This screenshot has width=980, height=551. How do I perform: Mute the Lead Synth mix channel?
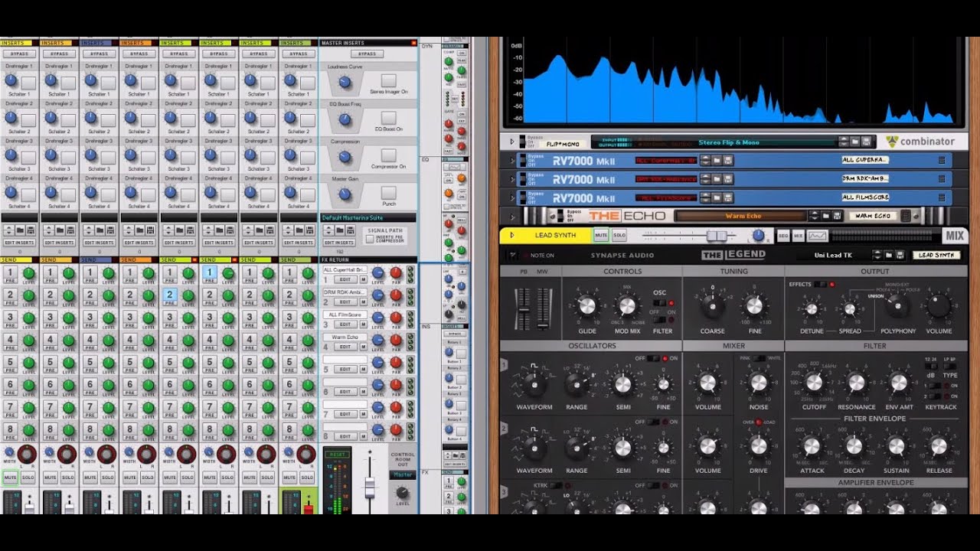(601, 236)
